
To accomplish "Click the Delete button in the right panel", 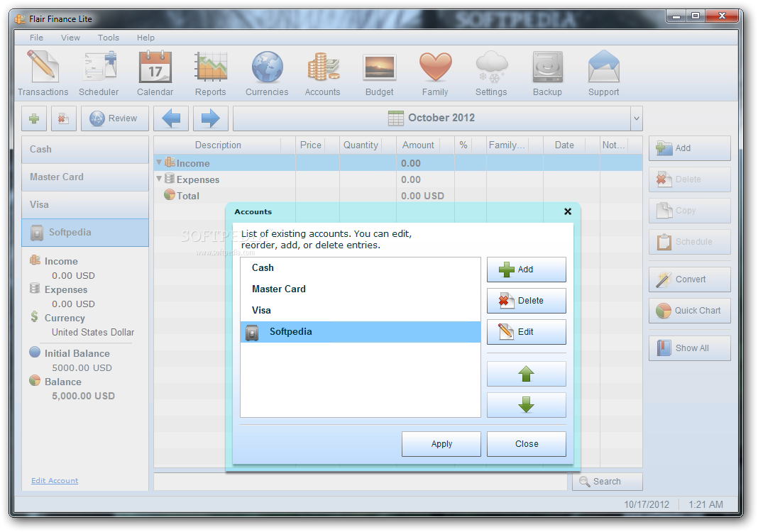I will [x=689, y=179].
